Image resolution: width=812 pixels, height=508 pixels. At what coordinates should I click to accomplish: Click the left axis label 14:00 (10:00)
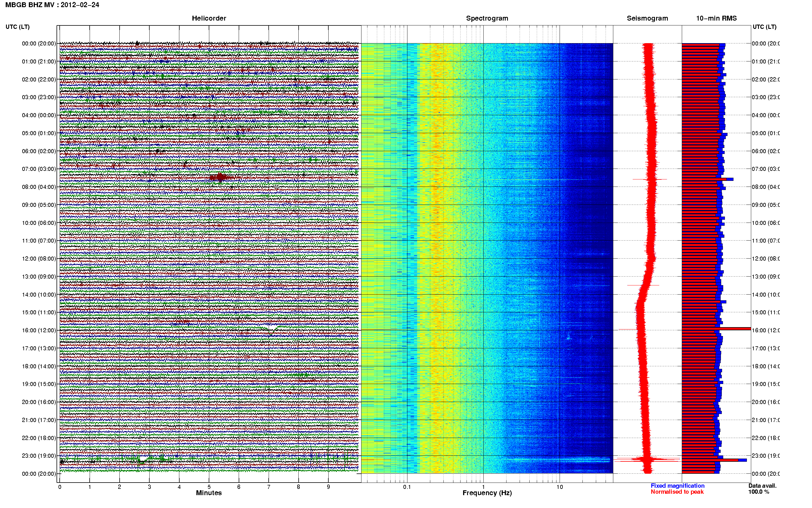[39, 294]
